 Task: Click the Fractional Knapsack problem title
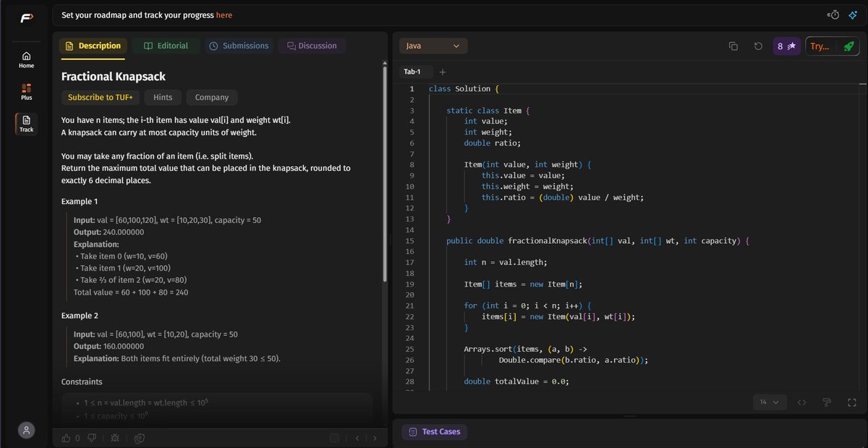114,76
